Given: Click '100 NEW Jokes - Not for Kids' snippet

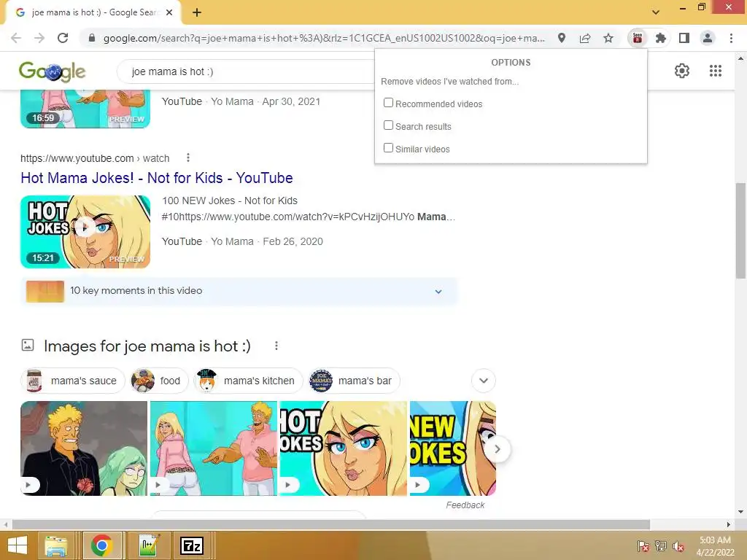Looking at the screenshot, I should point(230,201).
